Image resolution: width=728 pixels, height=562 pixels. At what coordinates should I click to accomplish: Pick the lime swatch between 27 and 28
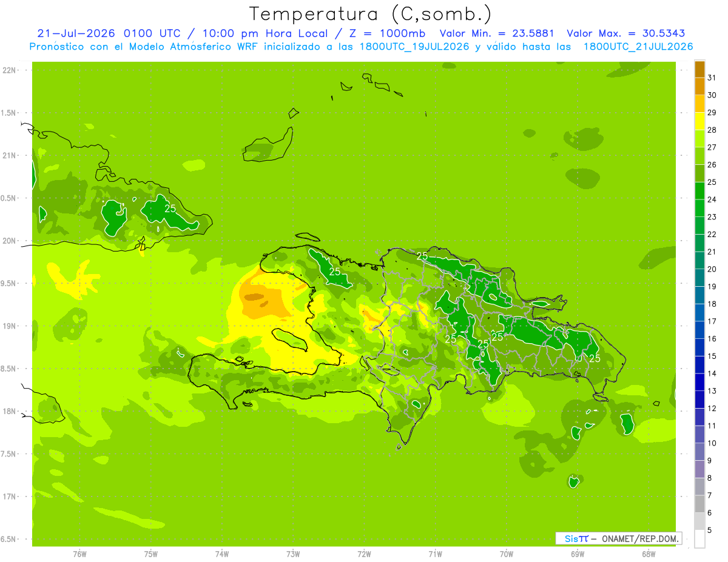click(x=699, y=138)
